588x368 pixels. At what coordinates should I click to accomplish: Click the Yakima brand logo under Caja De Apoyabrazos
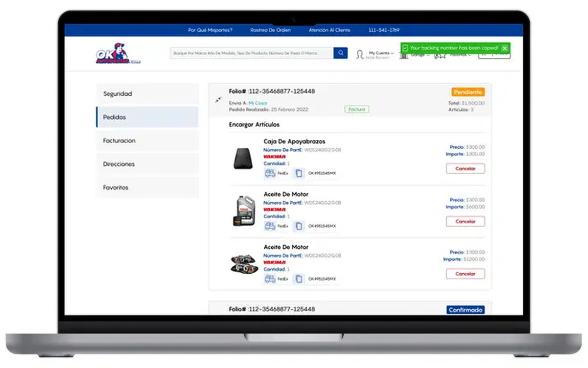274,157
